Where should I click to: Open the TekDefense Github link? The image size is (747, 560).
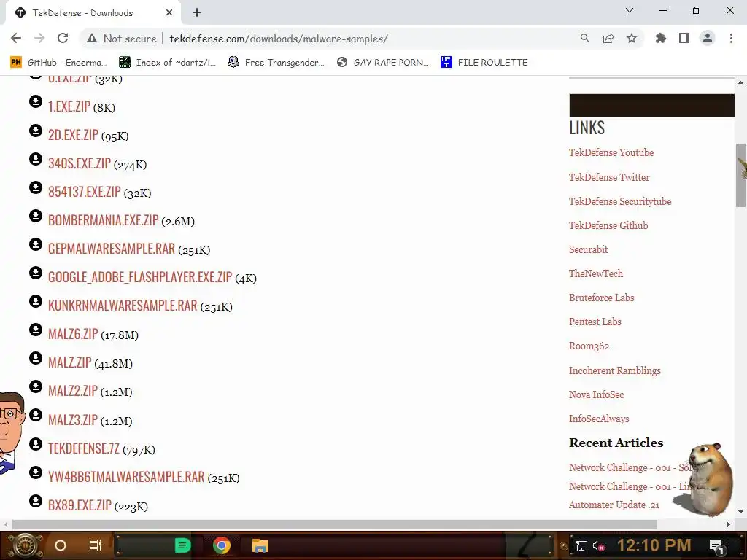coord(608,225)
